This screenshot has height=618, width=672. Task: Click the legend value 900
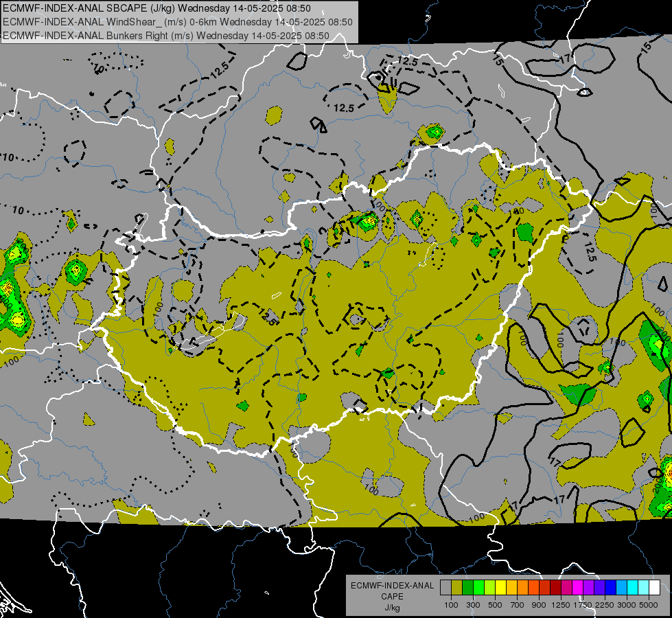539,605
